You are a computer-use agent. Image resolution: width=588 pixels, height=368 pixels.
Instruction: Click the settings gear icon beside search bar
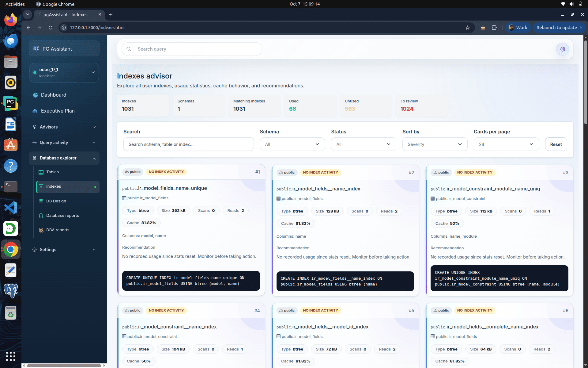pos(562,49)
